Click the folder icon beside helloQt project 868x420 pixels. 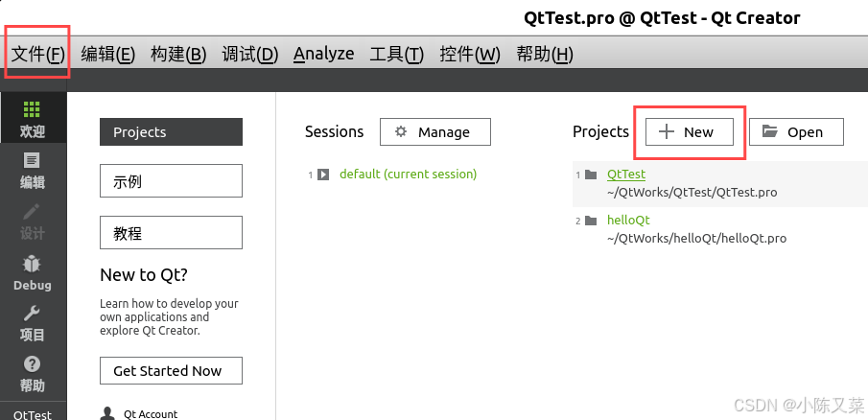tap(591, 221)
